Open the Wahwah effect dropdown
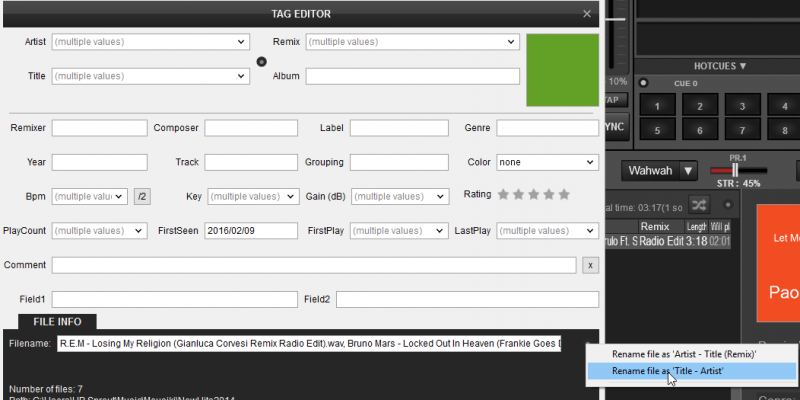Screen dimensions: 800x400 click(x=687, y=171)
